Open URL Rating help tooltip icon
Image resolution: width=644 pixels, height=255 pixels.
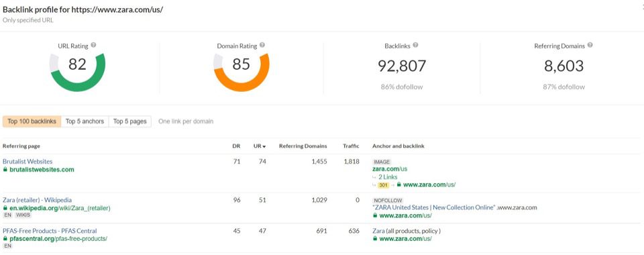point(93,45)
